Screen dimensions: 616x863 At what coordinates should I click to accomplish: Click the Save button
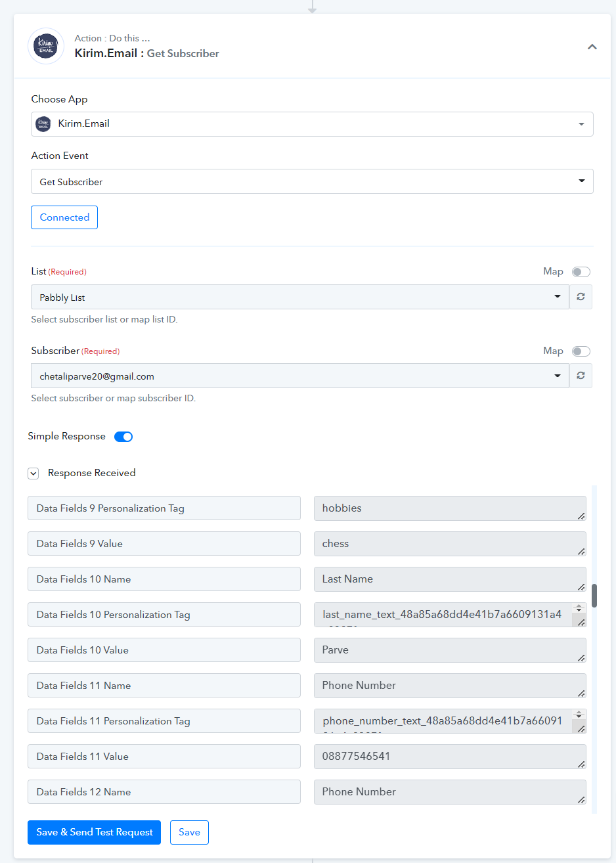[189, 832]
